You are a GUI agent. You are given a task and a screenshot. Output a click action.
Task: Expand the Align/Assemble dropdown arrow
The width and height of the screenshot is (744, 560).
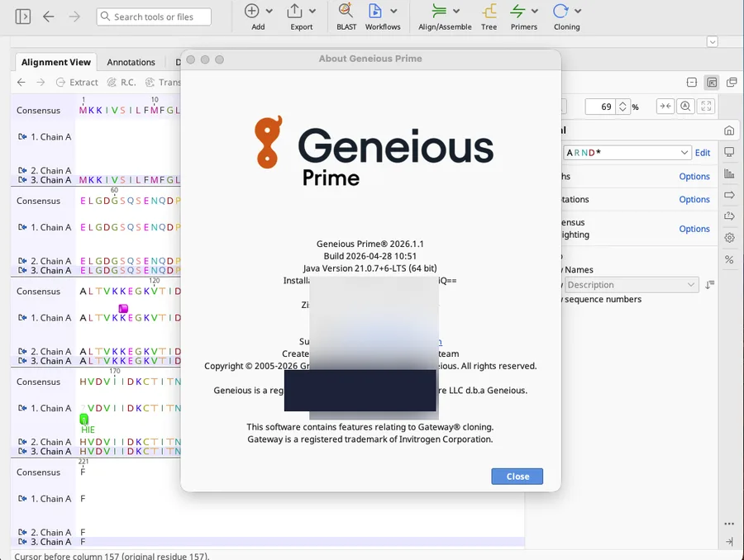point(456,11)
